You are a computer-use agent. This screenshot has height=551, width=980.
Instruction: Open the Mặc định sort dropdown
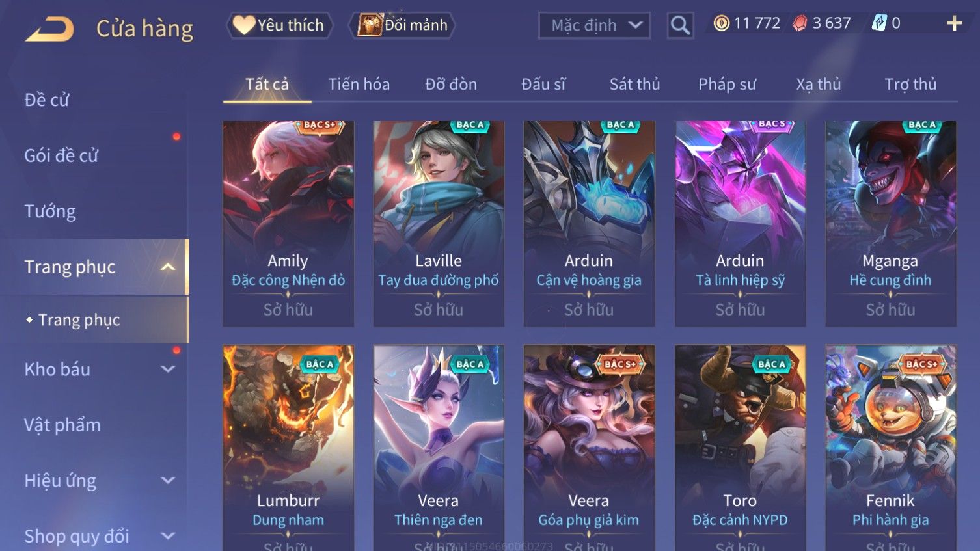pos(594,25)
